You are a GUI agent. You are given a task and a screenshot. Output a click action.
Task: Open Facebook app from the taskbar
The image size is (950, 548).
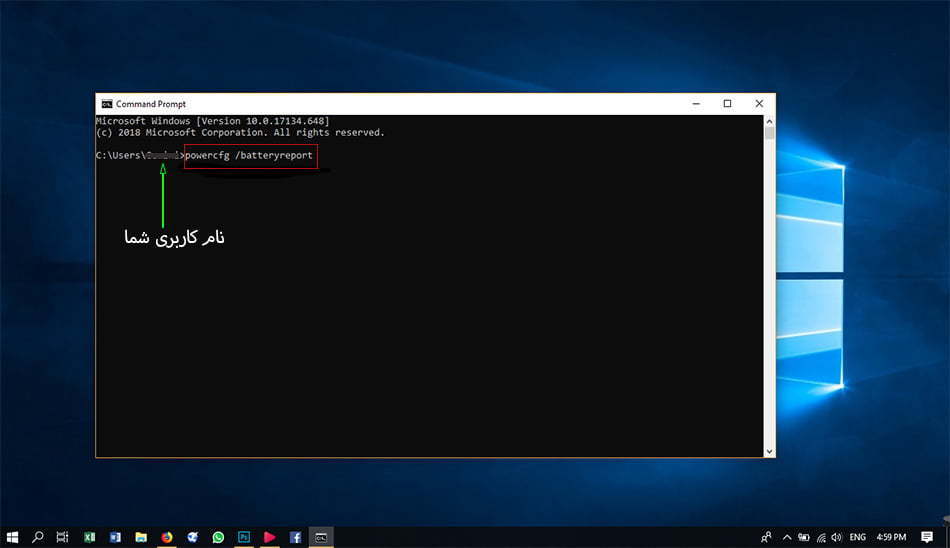pyautogui.click(x=296, y=537)
